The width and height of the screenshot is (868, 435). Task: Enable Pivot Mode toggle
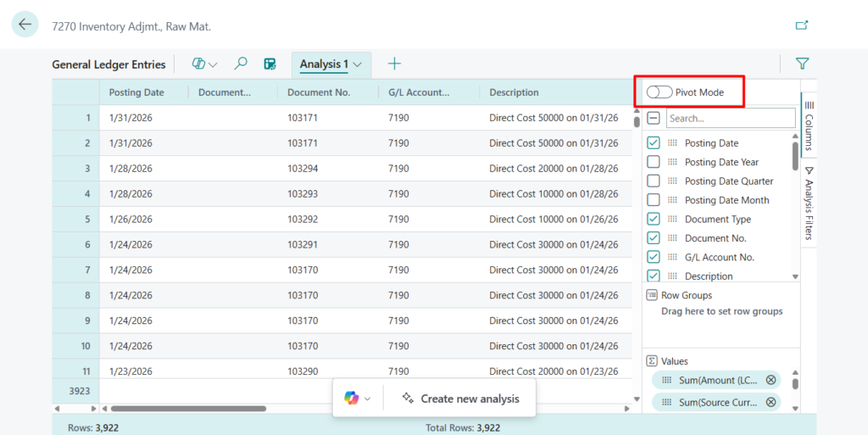[659, 92]
